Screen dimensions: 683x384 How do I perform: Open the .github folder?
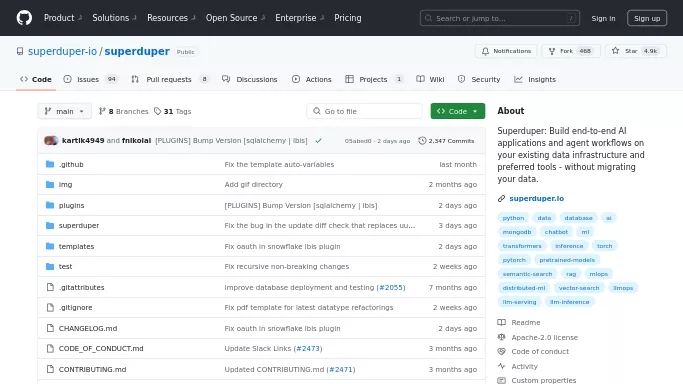point(71,165)
